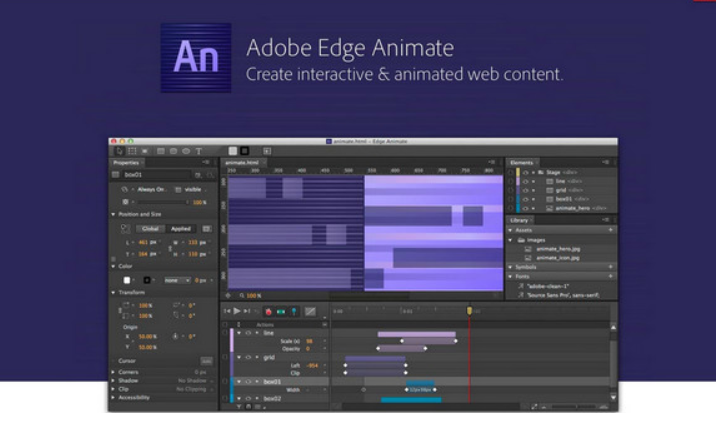Click the Cursor auto button
716x428 pixels.
point(206,361)
